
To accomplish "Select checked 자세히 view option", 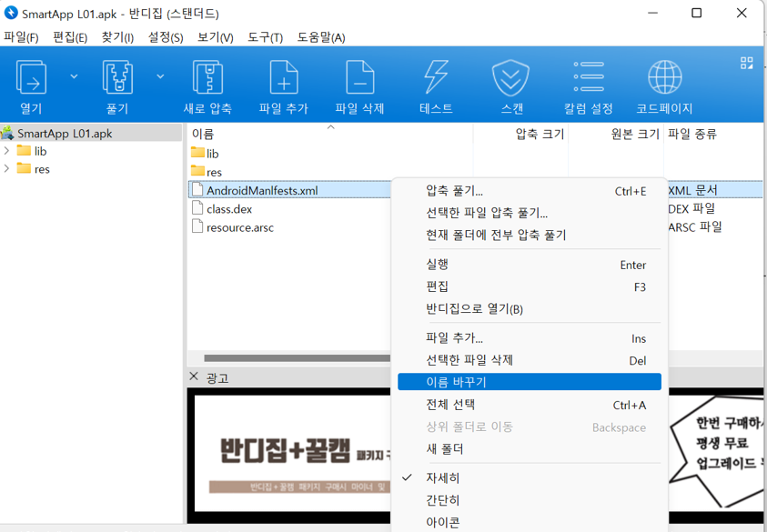I will [x=530, y=477].
